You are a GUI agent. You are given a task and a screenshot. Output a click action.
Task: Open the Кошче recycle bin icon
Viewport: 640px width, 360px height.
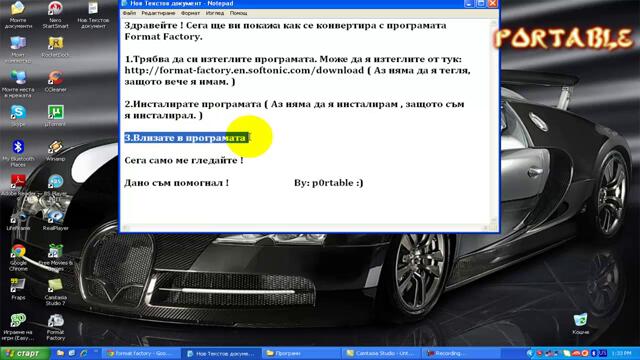(580, 324)
